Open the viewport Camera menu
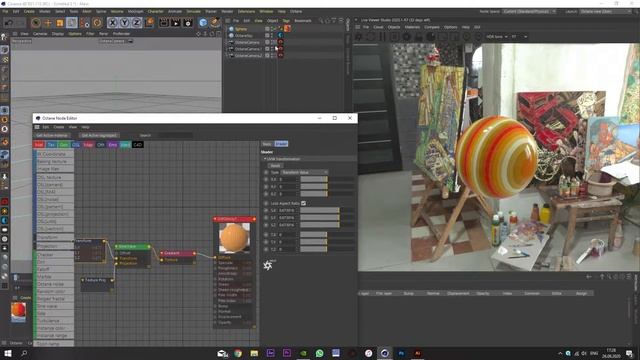 [40, 34]
